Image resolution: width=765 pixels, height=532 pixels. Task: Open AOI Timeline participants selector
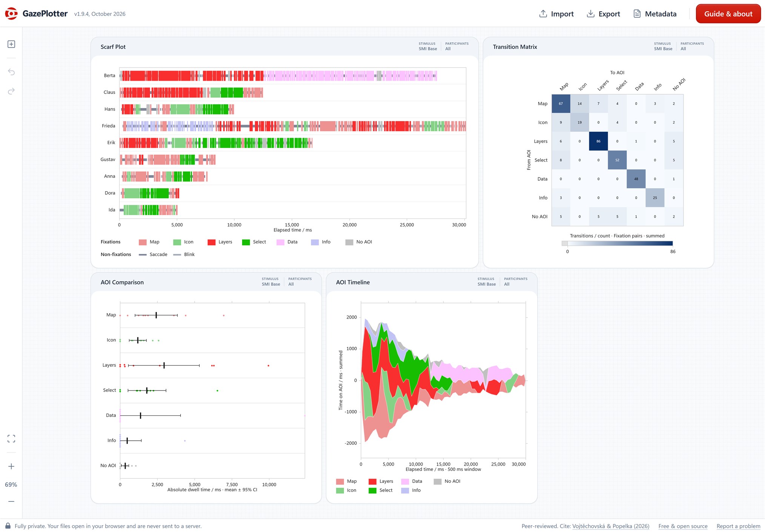tap(515, 282)
